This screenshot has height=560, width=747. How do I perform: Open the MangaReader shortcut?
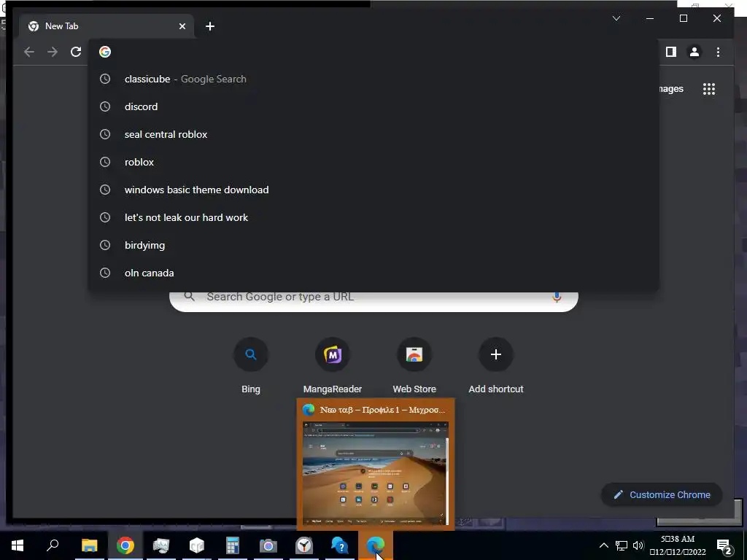click(333, 366)
